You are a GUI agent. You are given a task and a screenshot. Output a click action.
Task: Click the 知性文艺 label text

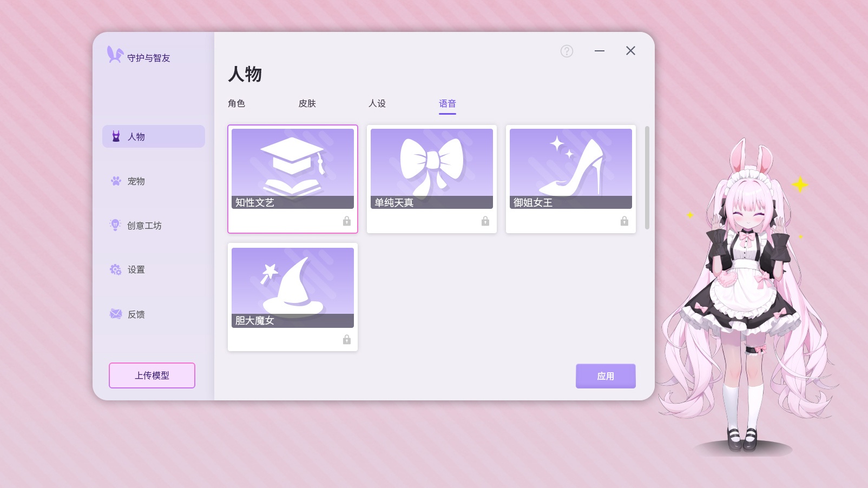(x=255, y=202)
